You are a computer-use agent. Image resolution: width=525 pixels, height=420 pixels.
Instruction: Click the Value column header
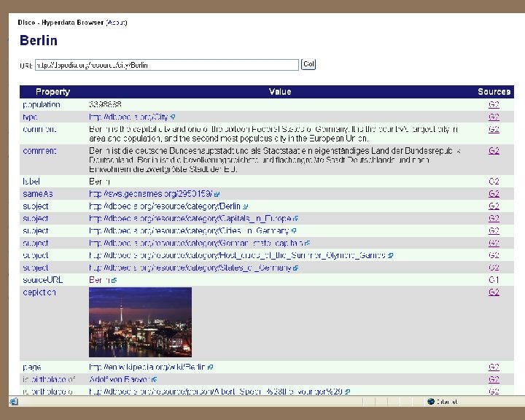tap(280, 92)
